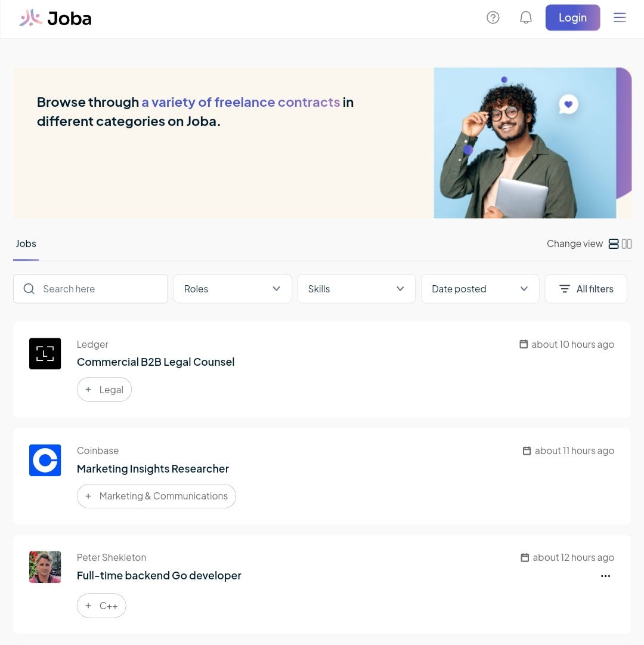Add the C++ skill tag
This screenshot has width=644, height=645.
point(101,605)
